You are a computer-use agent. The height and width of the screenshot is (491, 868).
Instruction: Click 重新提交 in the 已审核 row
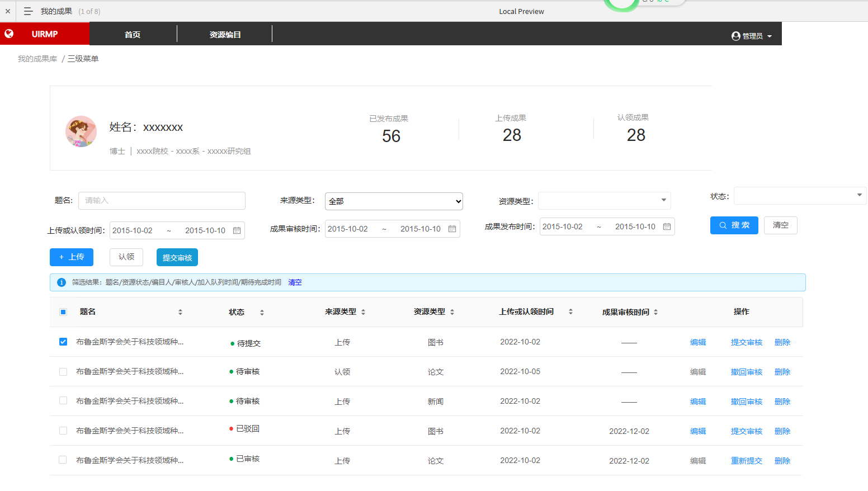(747, 461)
